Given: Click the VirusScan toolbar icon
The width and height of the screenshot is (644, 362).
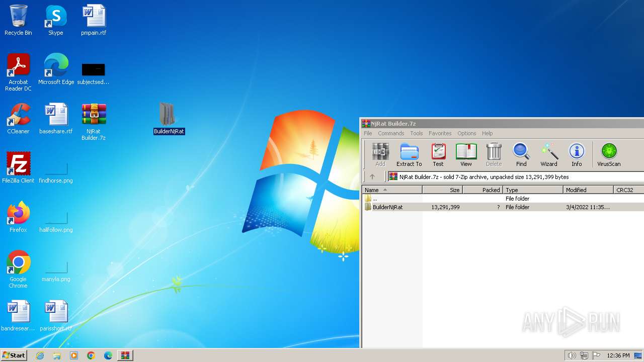Looking at the screenshot, I should (609, 154).
